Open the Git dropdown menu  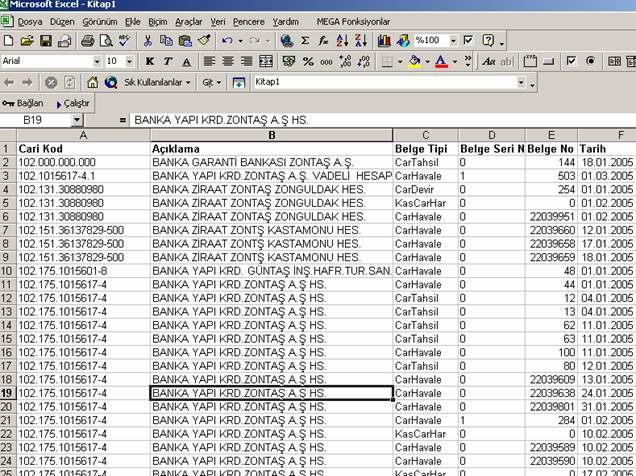coord(212,83)
